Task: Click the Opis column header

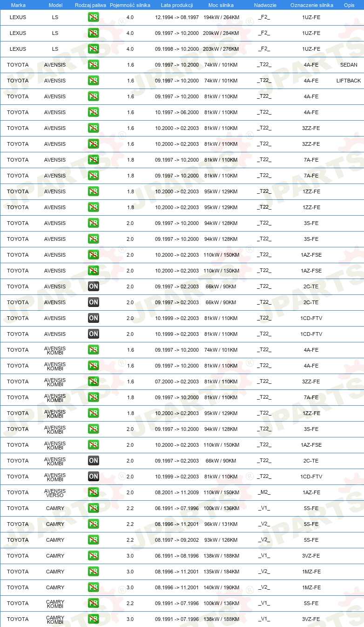Action: click(349, 5)
